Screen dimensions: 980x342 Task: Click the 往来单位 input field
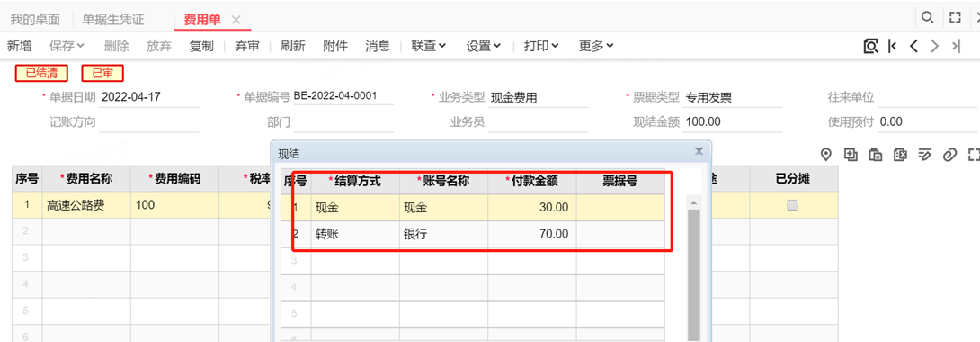(928, 97)
